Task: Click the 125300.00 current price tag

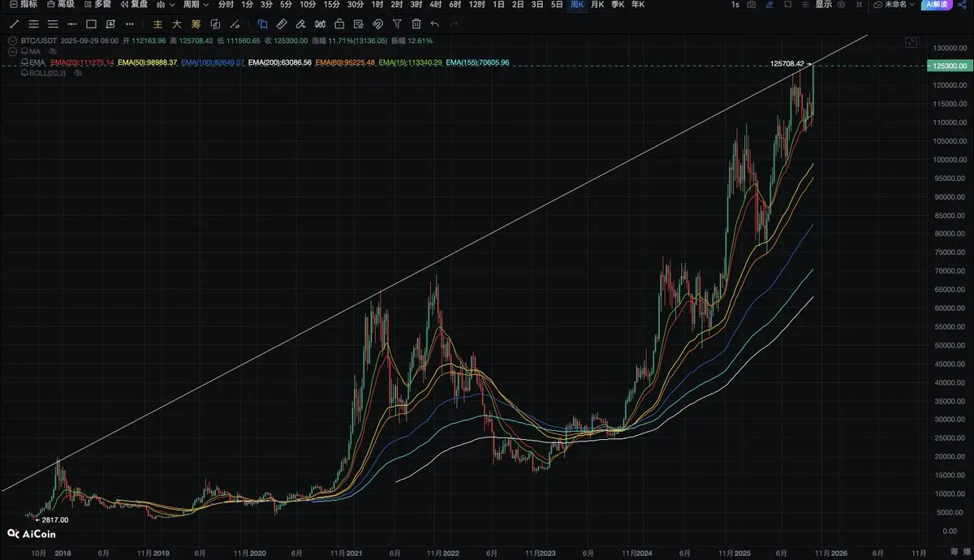Action: click(948, 66)
